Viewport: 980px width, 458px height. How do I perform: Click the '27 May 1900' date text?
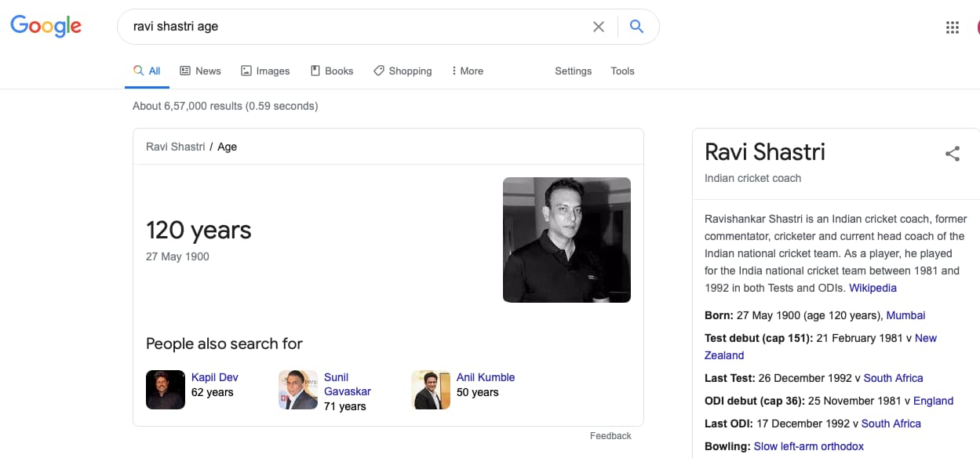point(177,256)
